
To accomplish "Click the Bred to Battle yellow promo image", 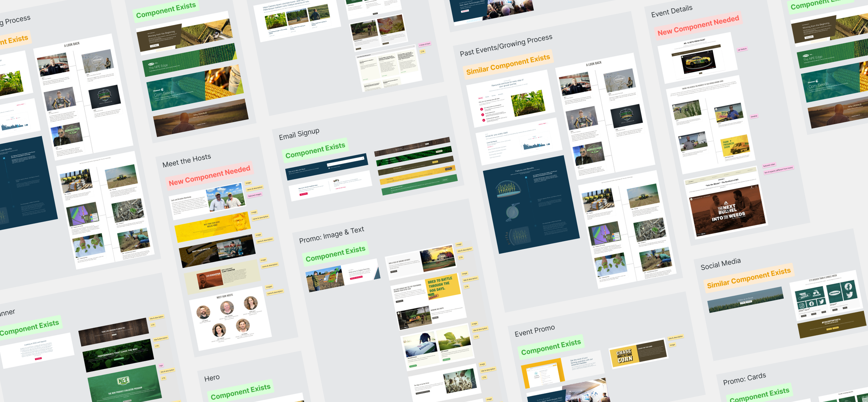I will pyautogui.click(x=442, y=287).
